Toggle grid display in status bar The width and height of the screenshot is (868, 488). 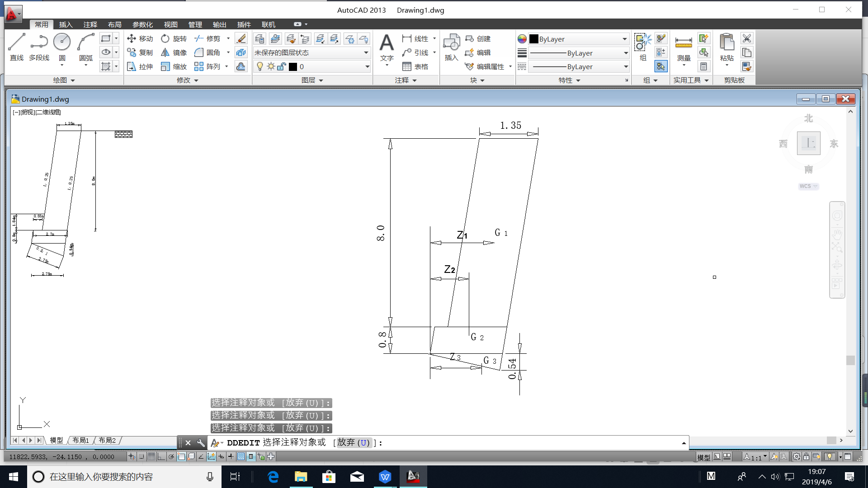pyautogui.click(x=151, y=457)
